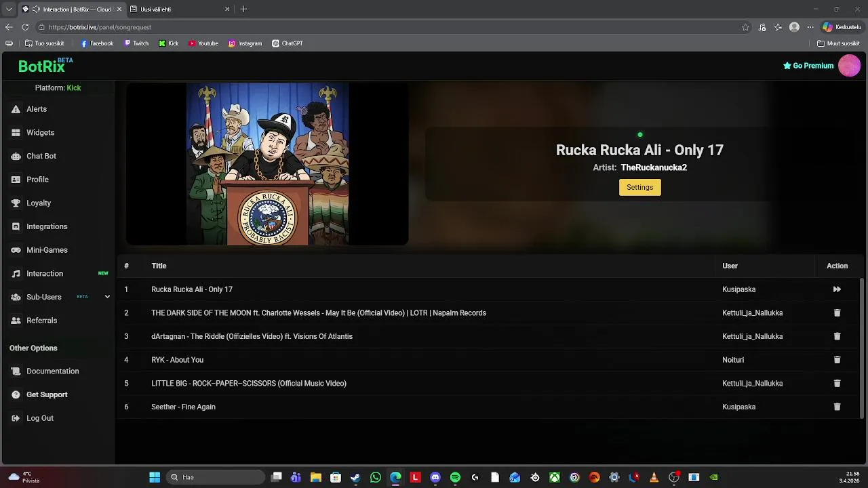Screen dimensions: 868x488
Task: Click the BotRix logo
Action: tap(45, 66)
